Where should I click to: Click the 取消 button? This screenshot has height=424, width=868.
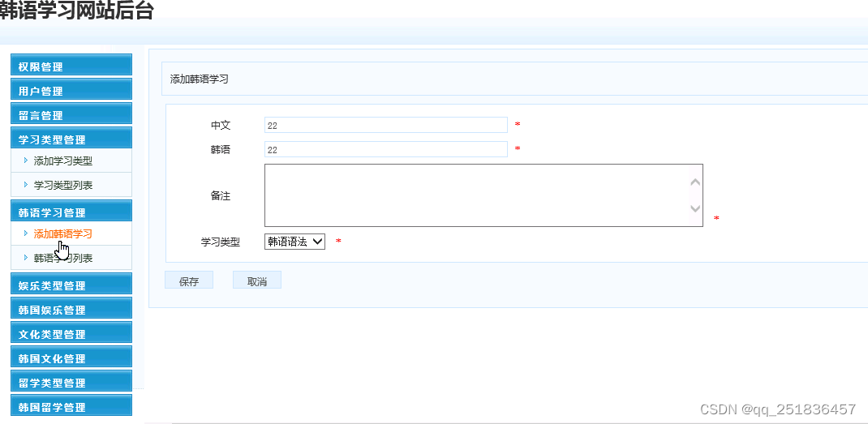pos(257,280)
